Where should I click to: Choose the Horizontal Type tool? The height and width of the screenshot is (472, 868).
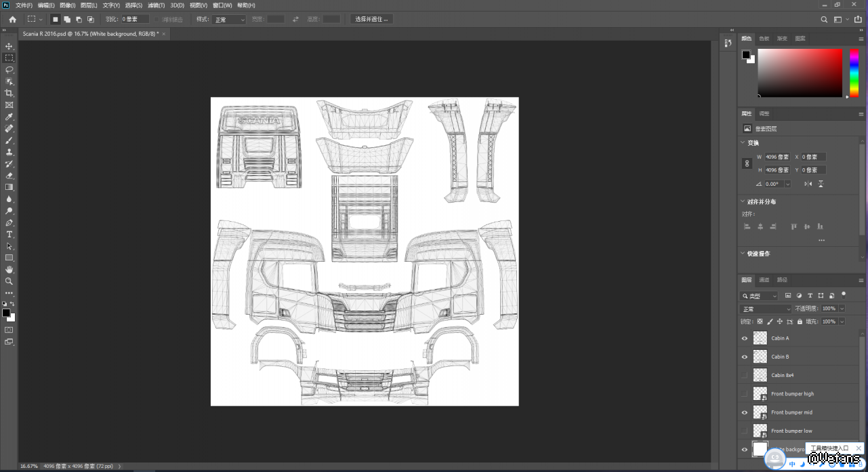click(x=9, y=234)
